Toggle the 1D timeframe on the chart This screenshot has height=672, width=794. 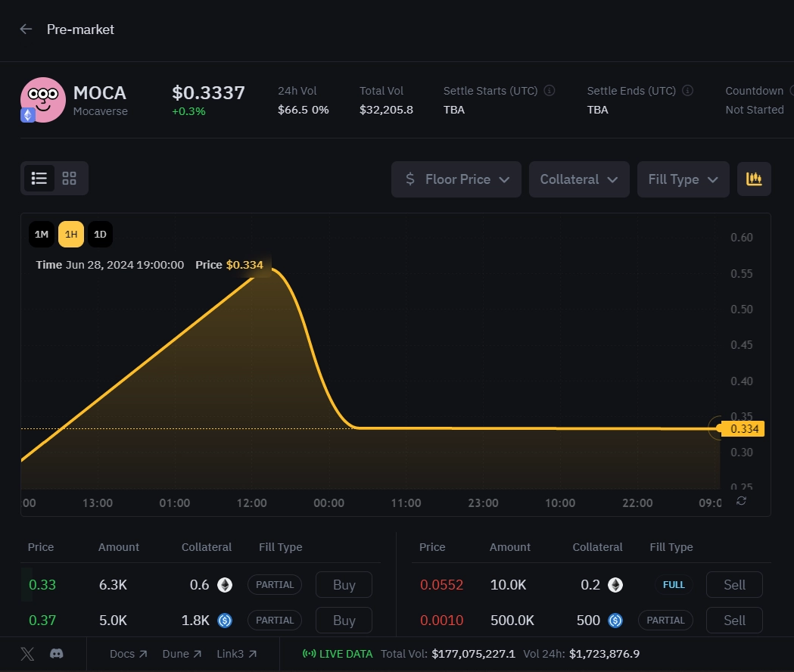tap(100, 234)
